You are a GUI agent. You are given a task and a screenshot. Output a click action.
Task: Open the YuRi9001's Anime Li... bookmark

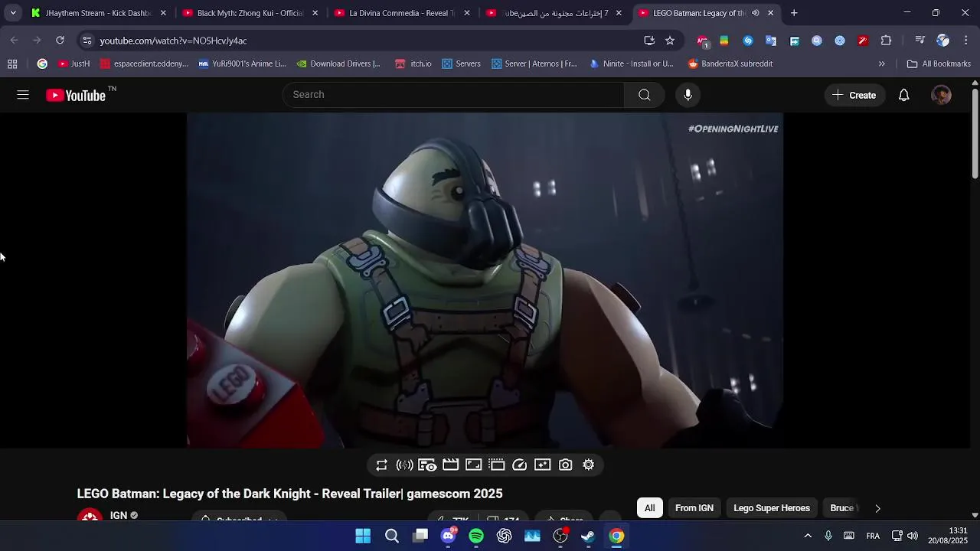coord(242,64)
